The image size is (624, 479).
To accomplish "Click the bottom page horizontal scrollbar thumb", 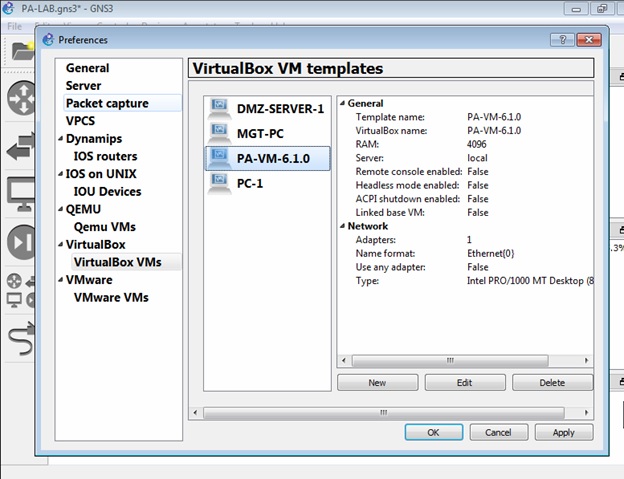I will tap(384, 413).
